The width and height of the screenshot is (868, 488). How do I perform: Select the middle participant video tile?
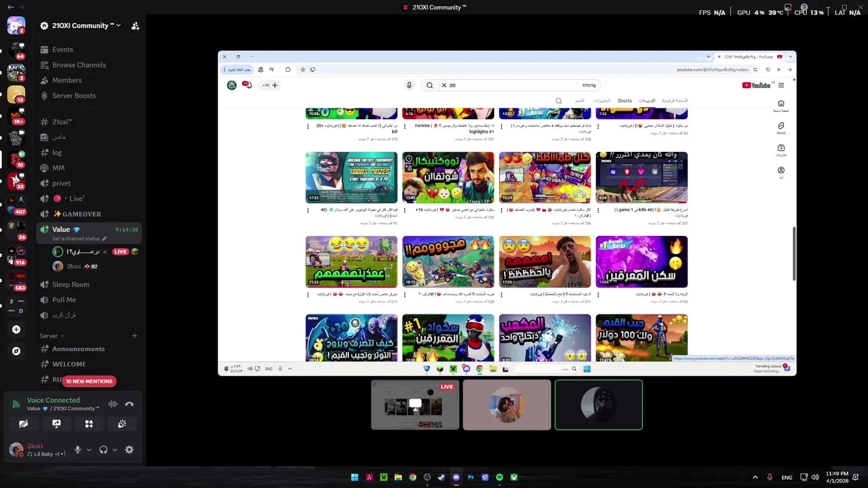click(507, 405)
